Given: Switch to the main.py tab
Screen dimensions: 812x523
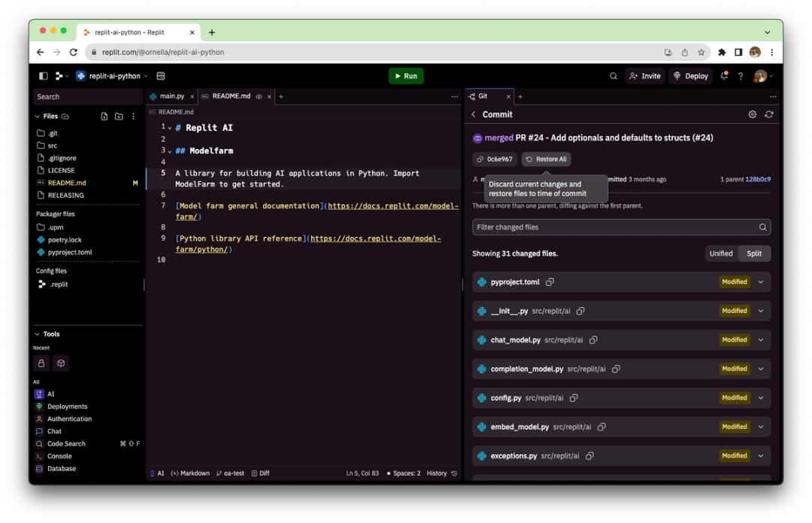Looking at the screenshot, I should pos(174,96).
